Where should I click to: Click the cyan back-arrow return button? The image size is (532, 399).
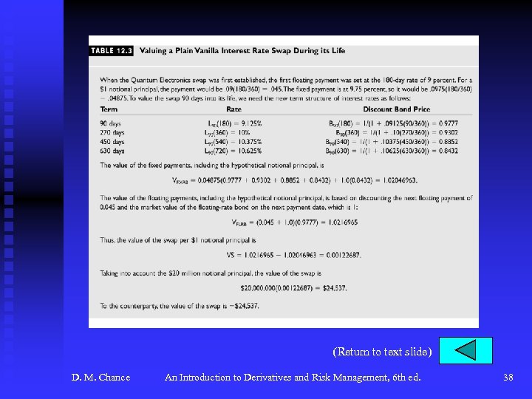[x=465, y=350]
